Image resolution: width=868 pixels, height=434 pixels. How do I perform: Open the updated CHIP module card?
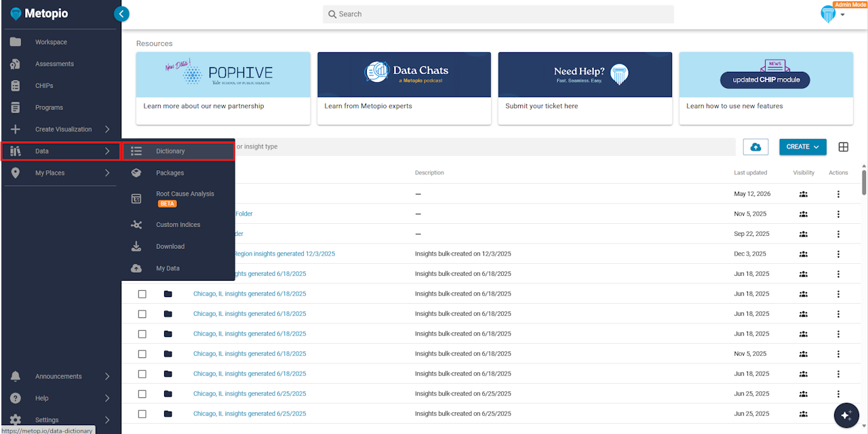[766, 88]
